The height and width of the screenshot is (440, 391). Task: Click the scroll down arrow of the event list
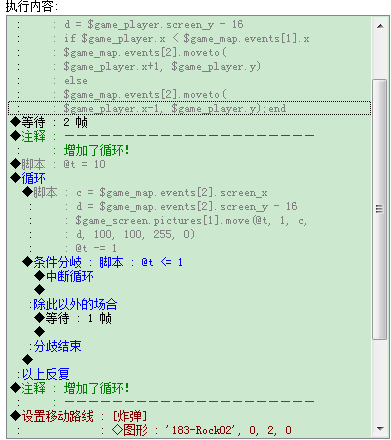(380, 428)
